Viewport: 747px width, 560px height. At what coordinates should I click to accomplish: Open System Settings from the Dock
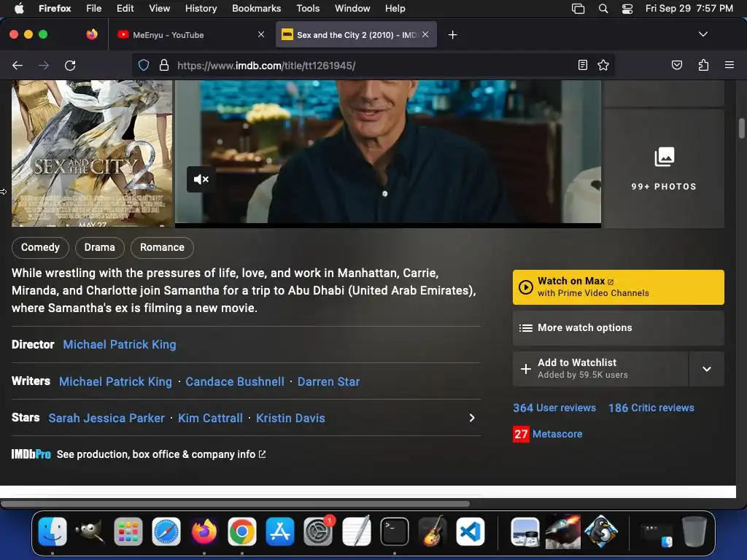[x=318, y=532]
